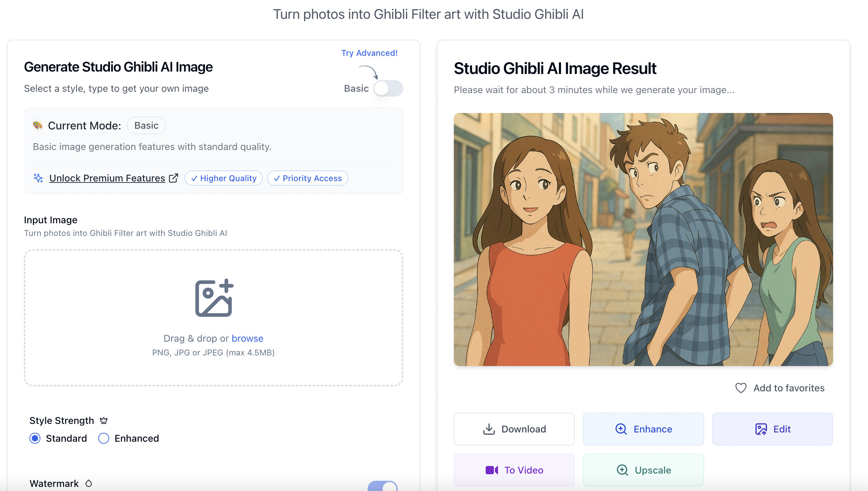This screenshot has height=491, width=868.
Task: Click the To Video button
Action: coord(514,470)
